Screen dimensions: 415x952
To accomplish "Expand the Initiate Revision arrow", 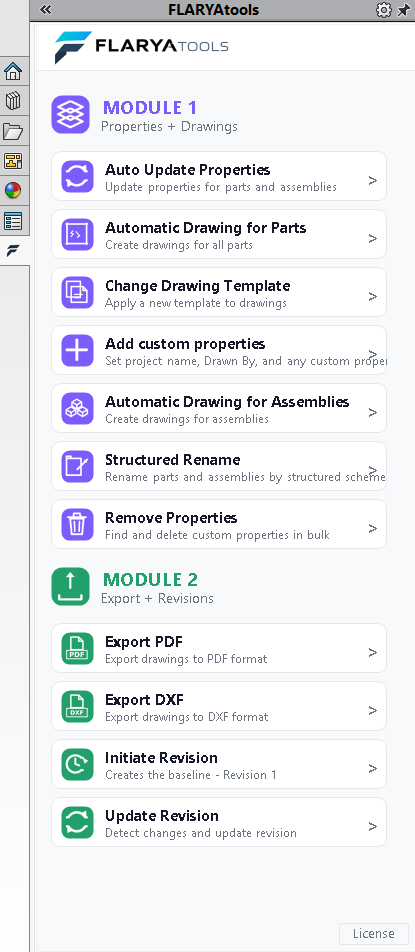I will [x=373, y=768].
